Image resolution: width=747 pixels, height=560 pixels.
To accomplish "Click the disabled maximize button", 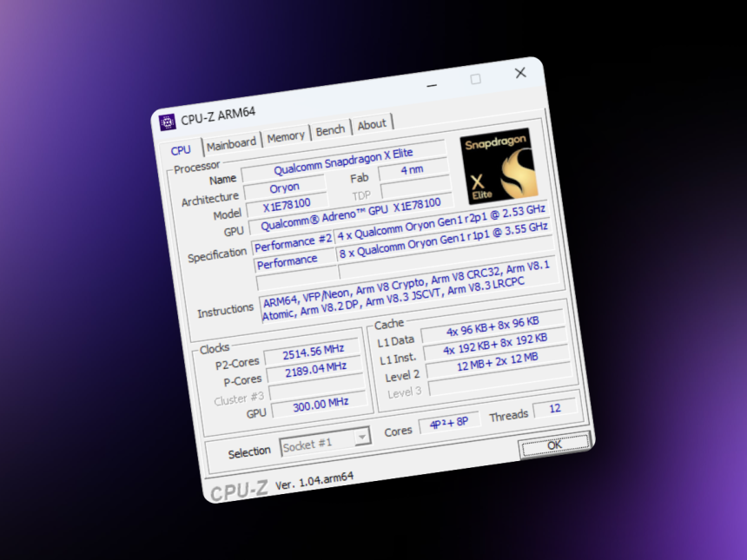I will click(475, 79).
